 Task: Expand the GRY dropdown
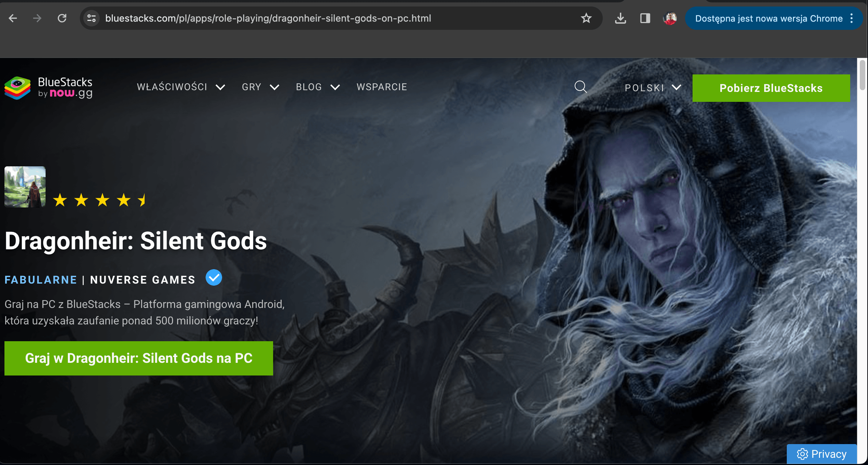[x=260, y=87]
